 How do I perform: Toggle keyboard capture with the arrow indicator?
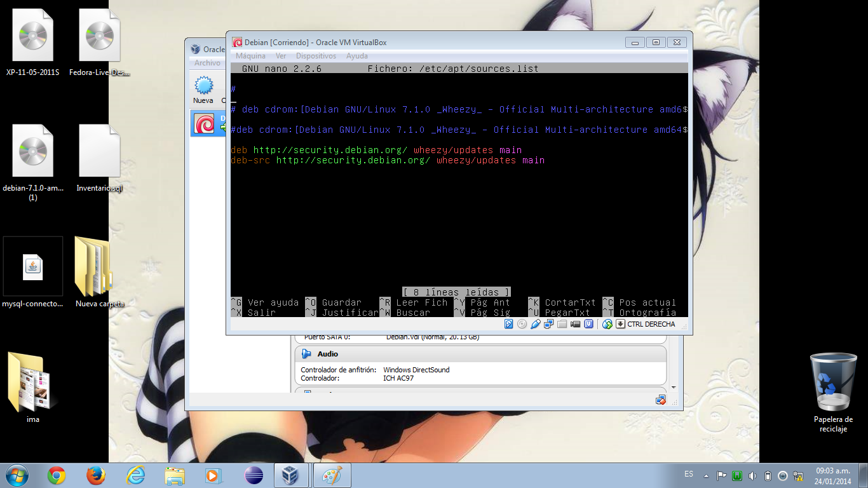(620, 324)
